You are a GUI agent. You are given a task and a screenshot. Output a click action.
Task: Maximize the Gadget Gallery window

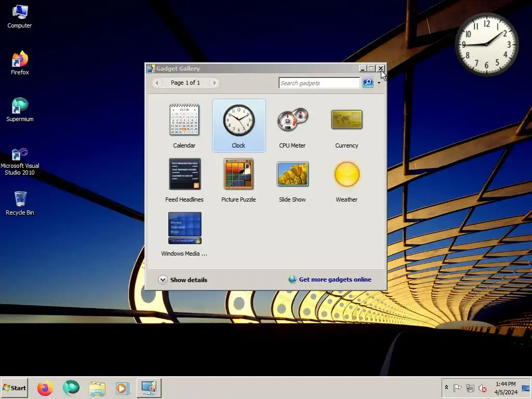371,69
